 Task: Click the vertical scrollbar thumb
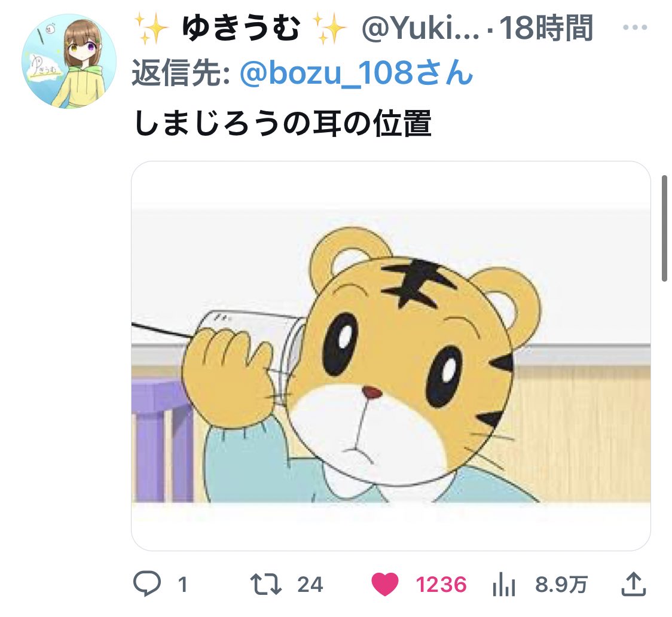pos(664,228)
